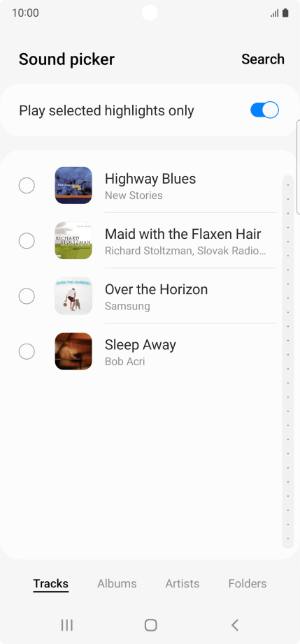Pick the Sleep Away radio button
Viewport: 300px width, 644px height.
click(27, 351)
